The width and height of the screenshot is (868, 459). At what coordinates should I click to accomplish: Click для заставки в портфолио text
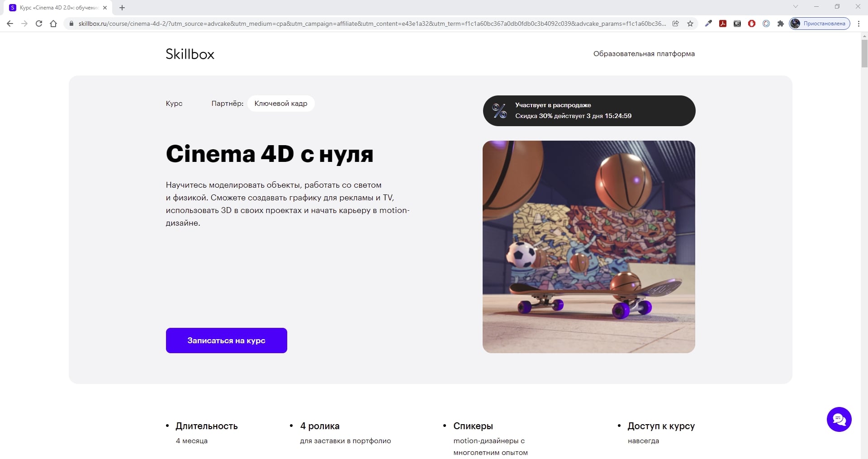(x=346, y=441)
